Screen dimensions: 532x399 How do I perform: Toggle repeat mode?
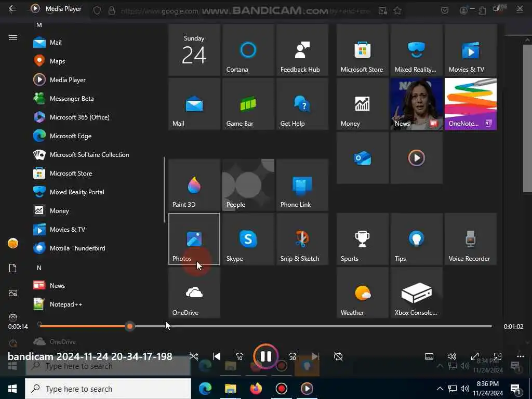[x=338, y=356]
